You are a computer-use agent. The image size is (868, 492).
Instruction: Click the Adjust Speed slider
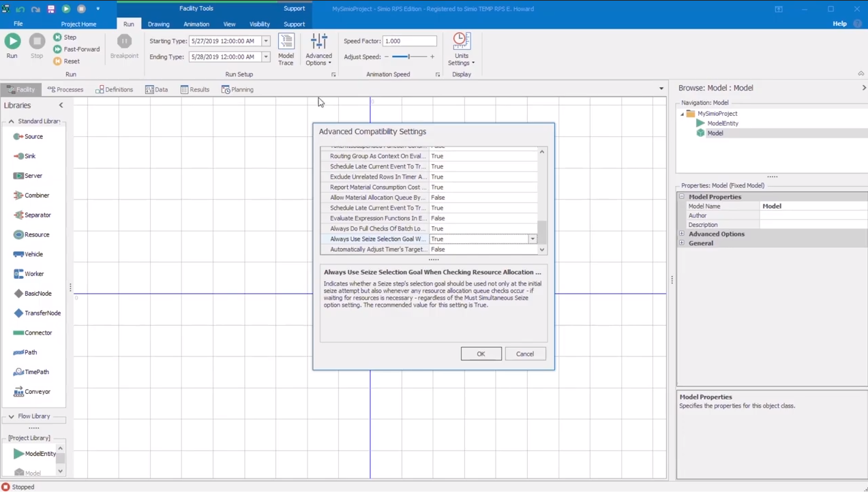(408, 57)
